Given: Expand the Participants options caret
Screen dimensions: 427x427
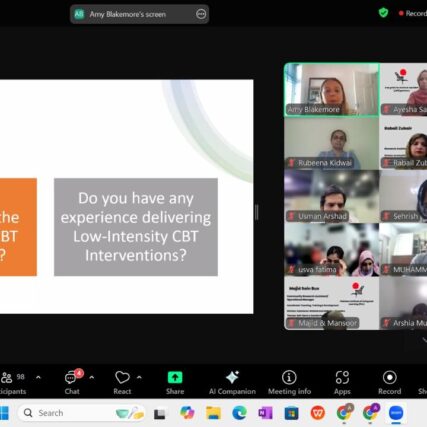Looking at the screenshot, I should [x=38, y=377].
